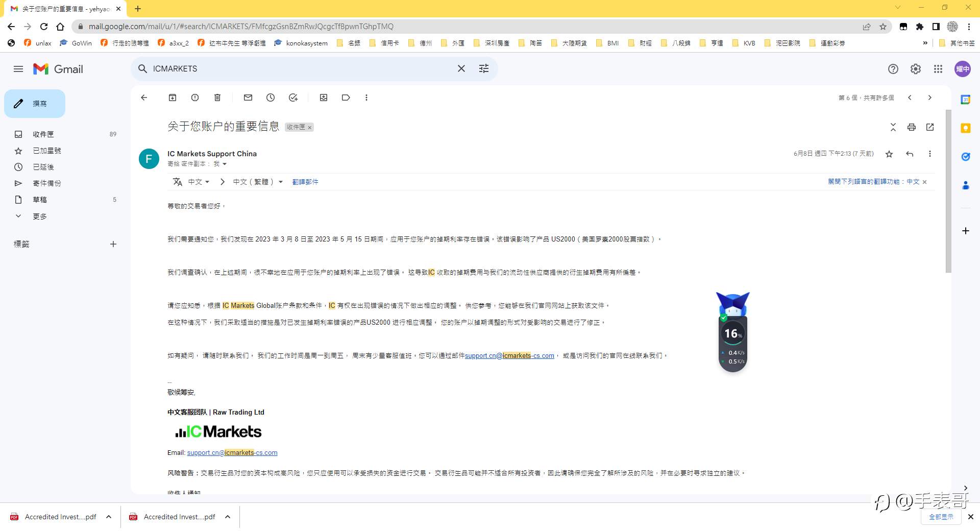This screenshot has width=980, height=531.
Task: Archive this email
Action: coord(172,98)
